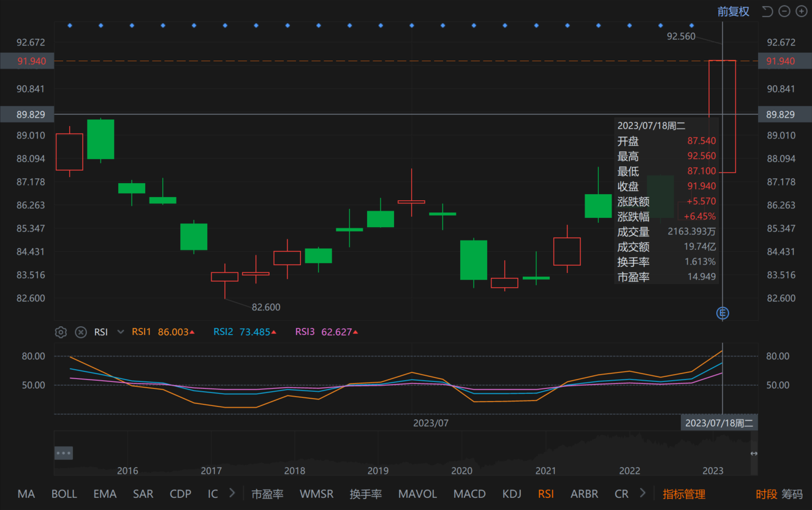Image resolution: width=812 pixels, height=510 pixels.
Task: Click the 时段 period button
Action: (766, 494)
